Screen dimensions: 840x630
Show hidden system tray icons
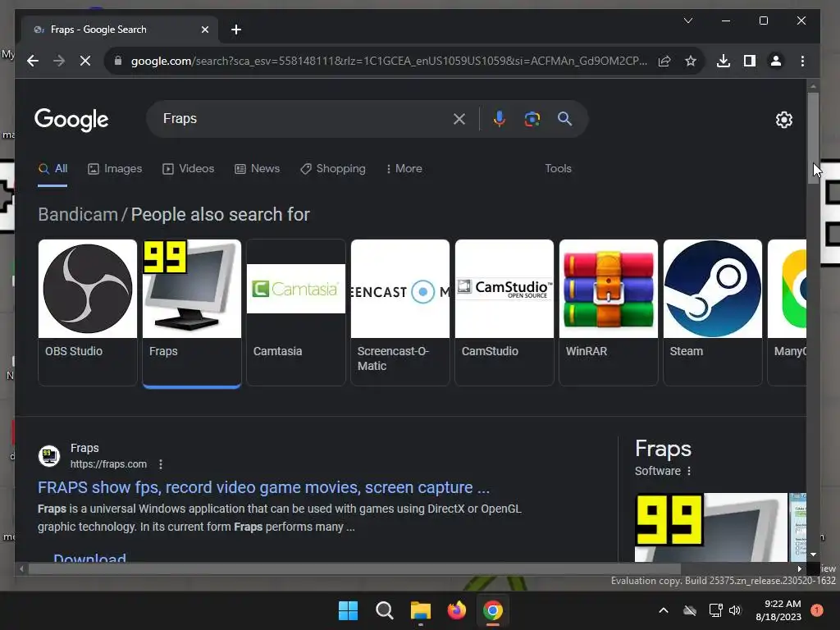tap(663, 610)
